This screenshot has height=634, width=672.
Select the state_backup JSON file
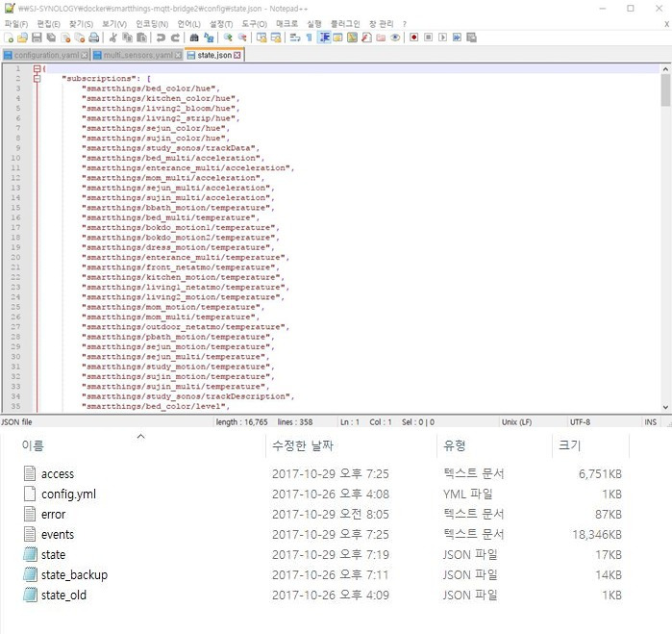74,574
